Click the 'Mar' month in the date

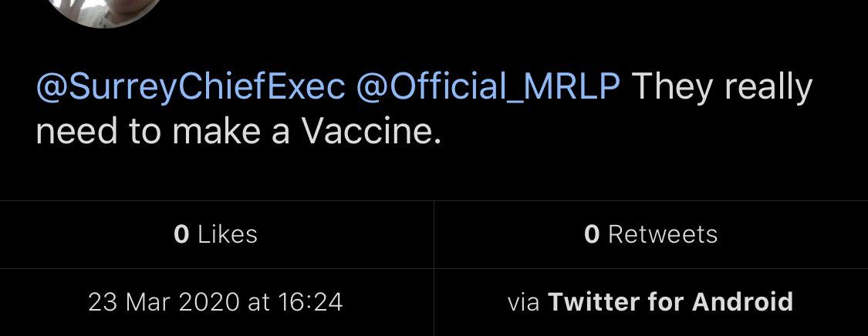141,301
